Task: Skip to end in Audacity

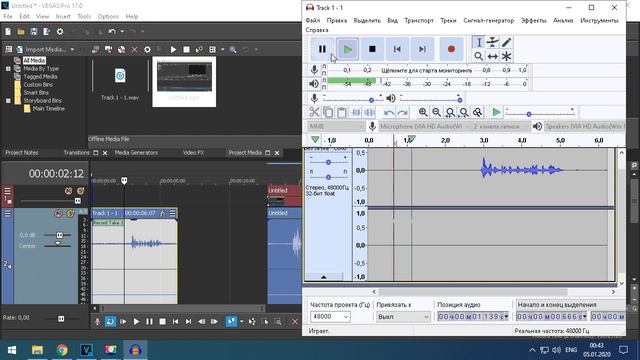Action: coord(422,49)
